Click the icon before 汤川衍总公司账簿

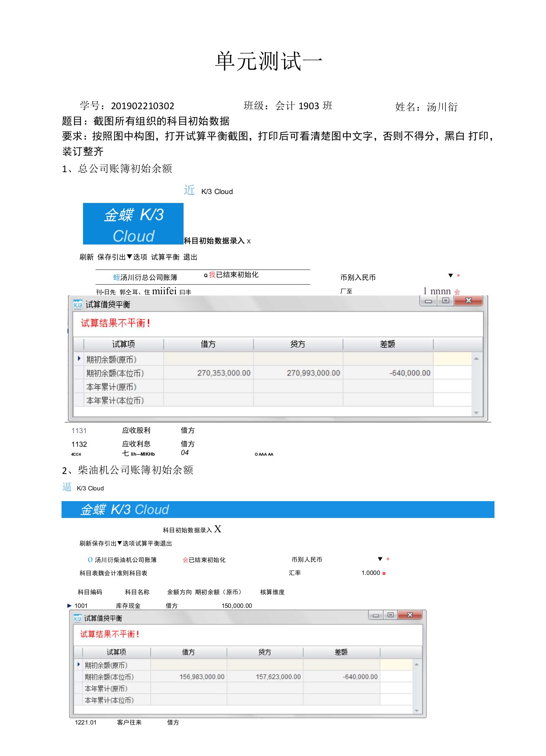tap(117, 277)
